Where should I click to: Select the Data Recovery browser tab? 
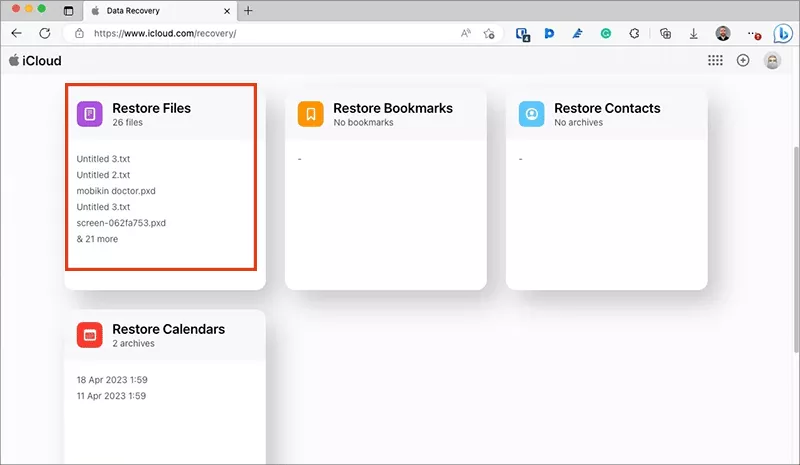coord(161,11)
